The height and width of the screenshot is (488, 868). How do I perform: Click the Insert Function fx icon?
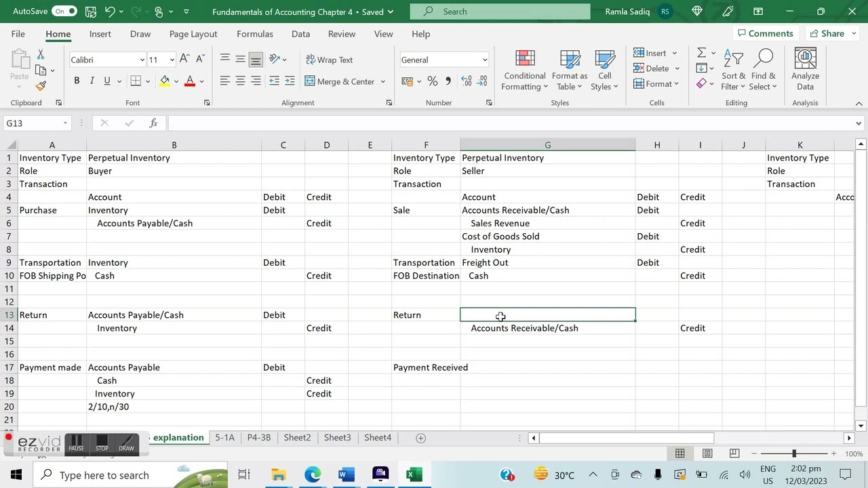[154, 123]
